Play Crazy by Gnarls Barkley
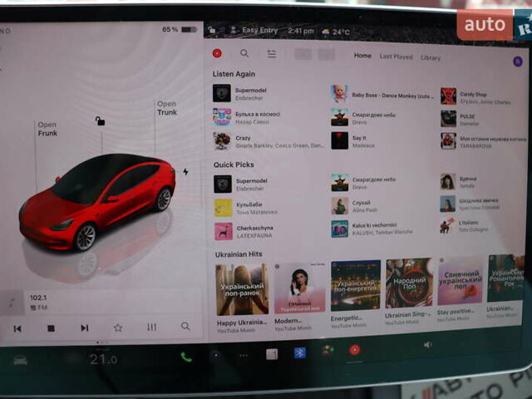532x399 pixels. click(268, 141)
